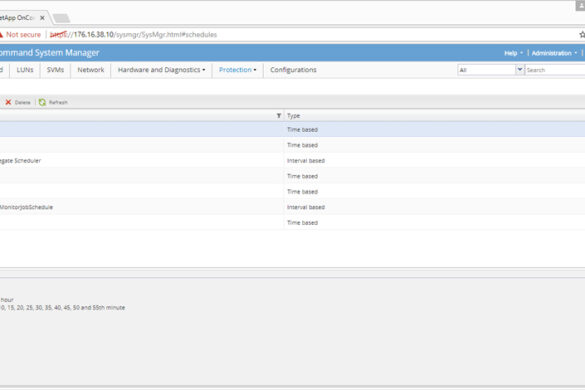Click the Not secure warning icon

[1, 34]
